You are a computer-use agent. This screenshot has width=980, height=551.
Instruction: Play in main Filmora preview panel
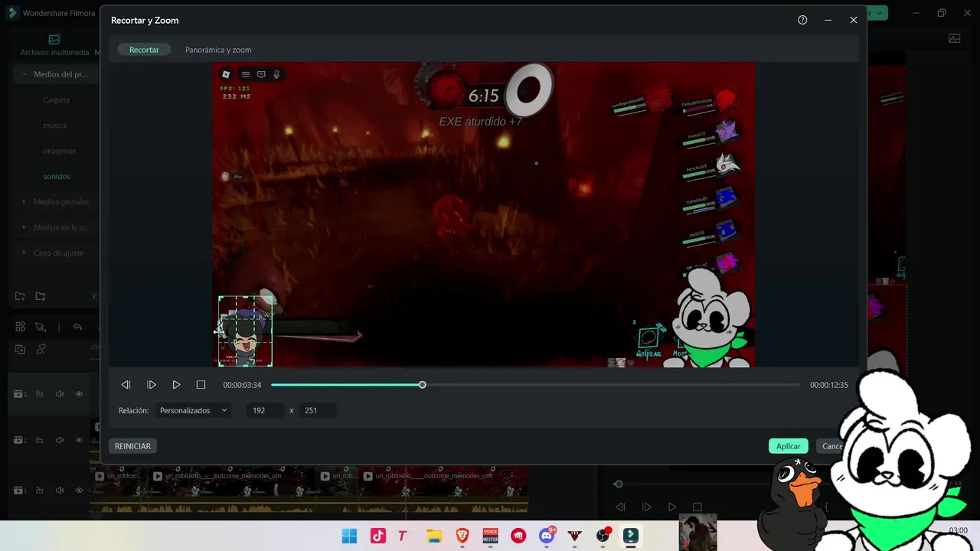coord(672,507)
